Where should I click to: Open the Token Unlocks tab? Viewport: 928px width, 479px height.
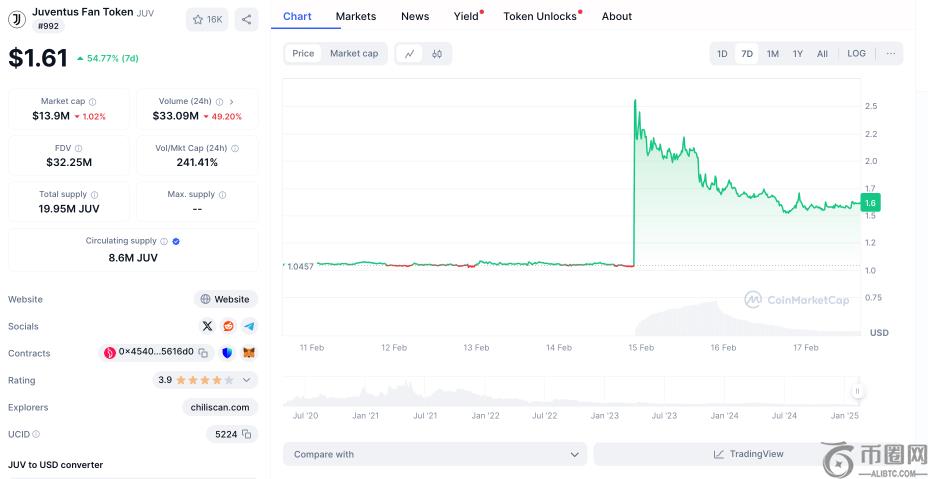(x=540, y=16)
